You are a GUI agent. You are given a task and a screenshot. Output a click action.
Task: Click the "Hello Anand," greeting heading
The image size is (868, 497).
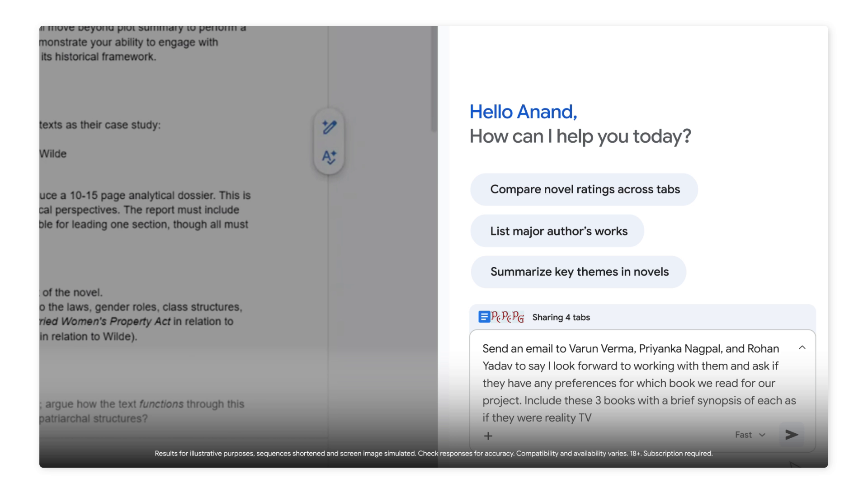click(x=523, y=112)
